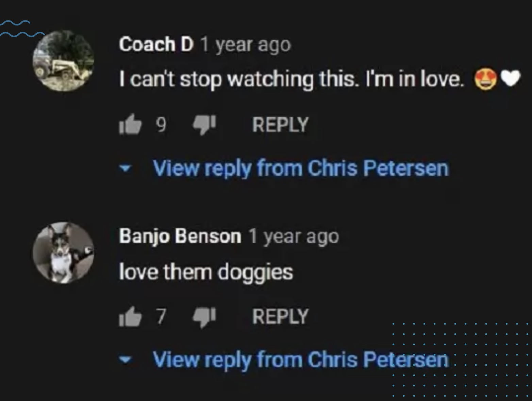This screenshot has width=532, height=401.
Task: Like Coach D's comment with thumbs up
Action: [130, 124]
